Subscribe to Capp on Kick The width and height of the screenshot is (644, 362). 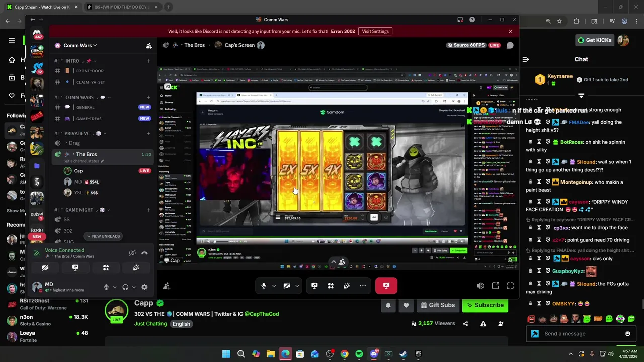[485, 305]
